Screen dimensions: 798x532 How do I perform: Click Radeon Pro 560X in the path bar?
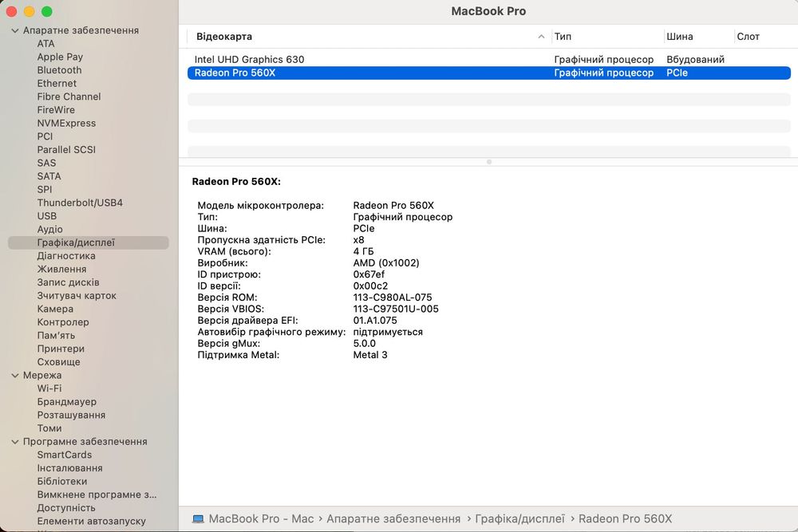pyautogui.click(x=625, y=518)
